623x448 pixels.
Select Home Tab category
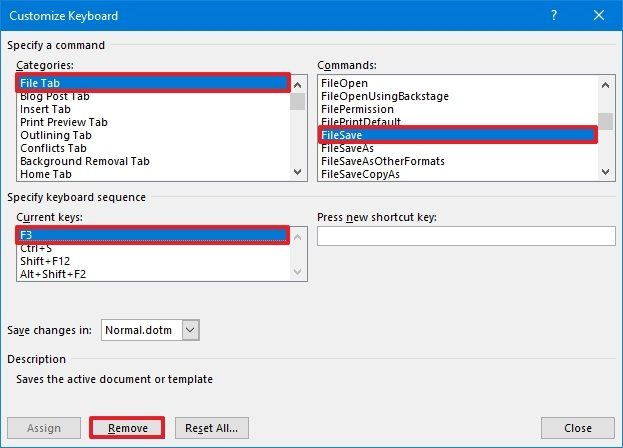(x=153, y=174)
